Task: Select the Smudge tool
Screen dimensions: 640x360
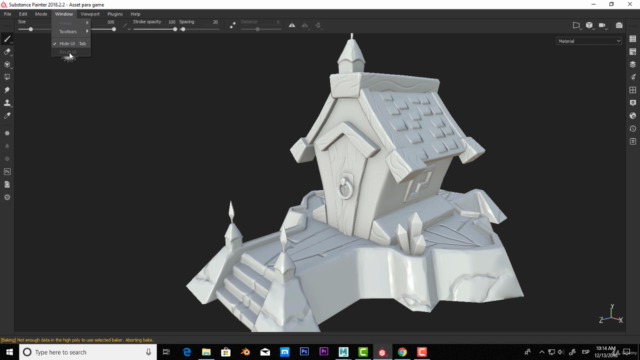Action: point(7,90)
